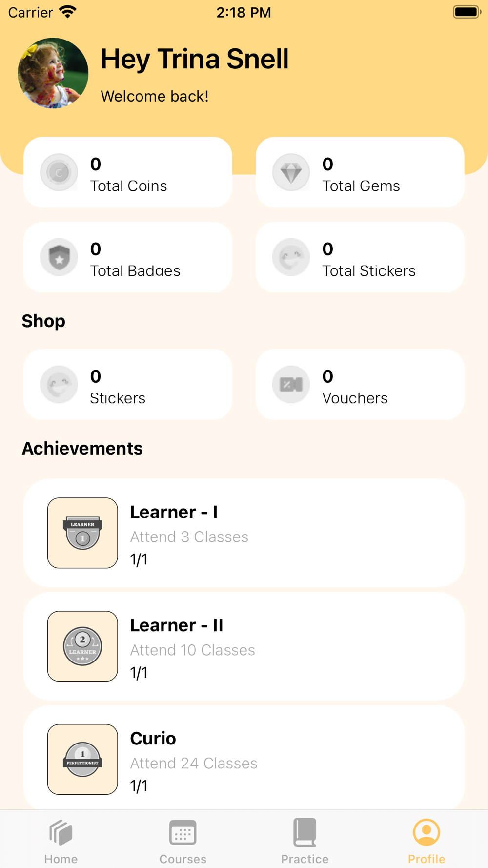Viewport: 488px width, 868px height.
Task: Tap the Shop Stickers smiley icon
Action: [x=59, y=385]
